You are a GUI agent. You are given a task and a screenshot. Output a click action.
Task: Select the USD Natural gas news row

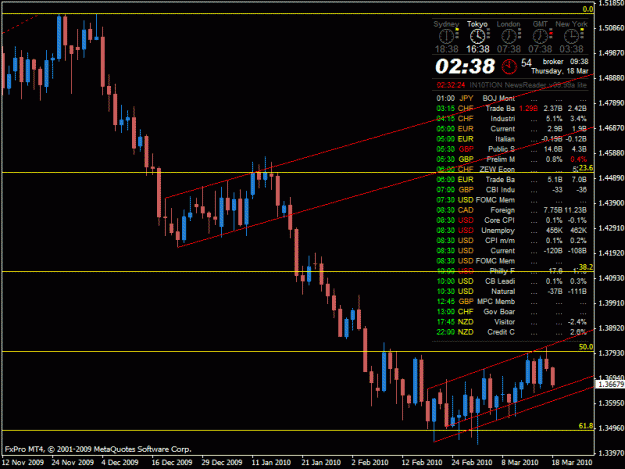tap(511, 291)
